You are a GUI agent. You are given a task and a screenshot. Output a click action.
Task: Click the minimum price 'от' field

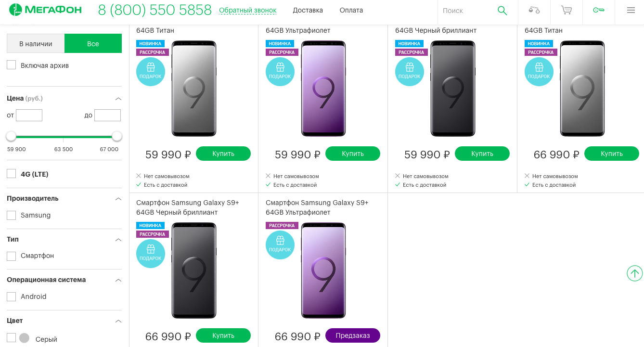[29, 116]
